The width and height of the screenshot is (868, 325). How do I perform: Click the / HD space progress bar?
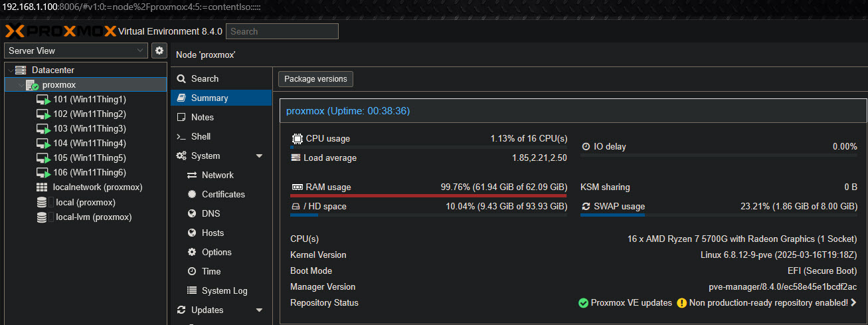click(429, 215)
